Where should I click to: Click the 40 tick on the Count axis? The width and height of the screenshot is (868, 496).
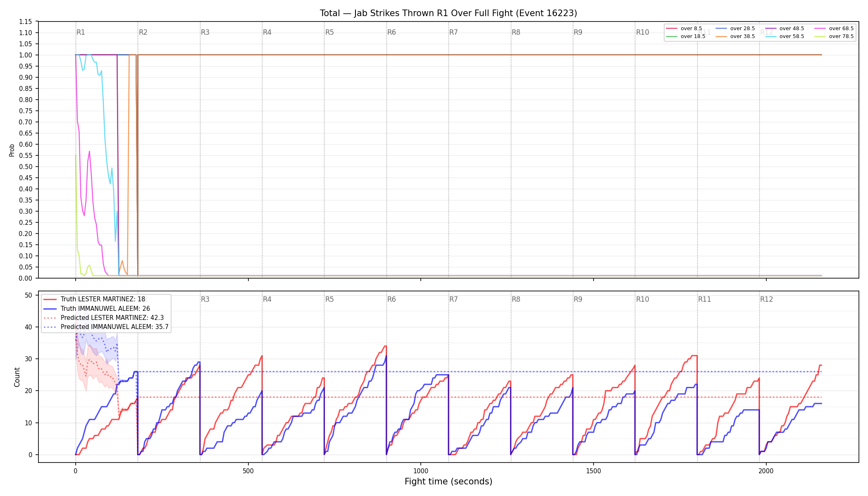29,327
